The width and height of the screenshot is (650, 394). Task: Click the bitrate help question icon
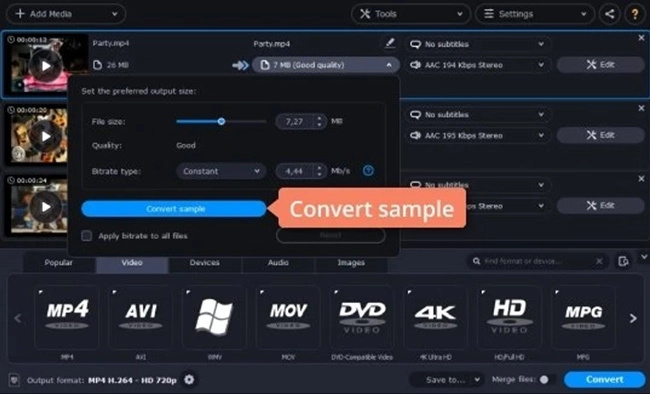[368, 170]
